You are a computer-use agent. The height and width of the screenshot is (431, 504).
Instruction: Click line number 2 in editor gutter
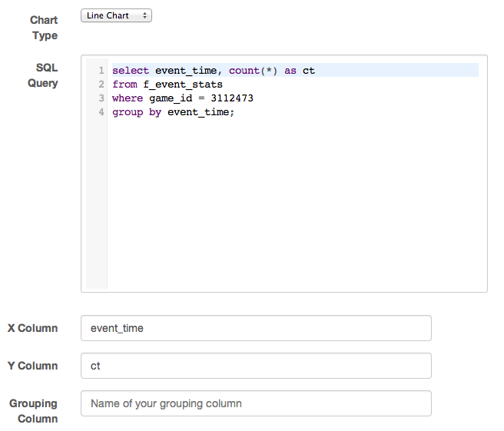pos(101,85)
